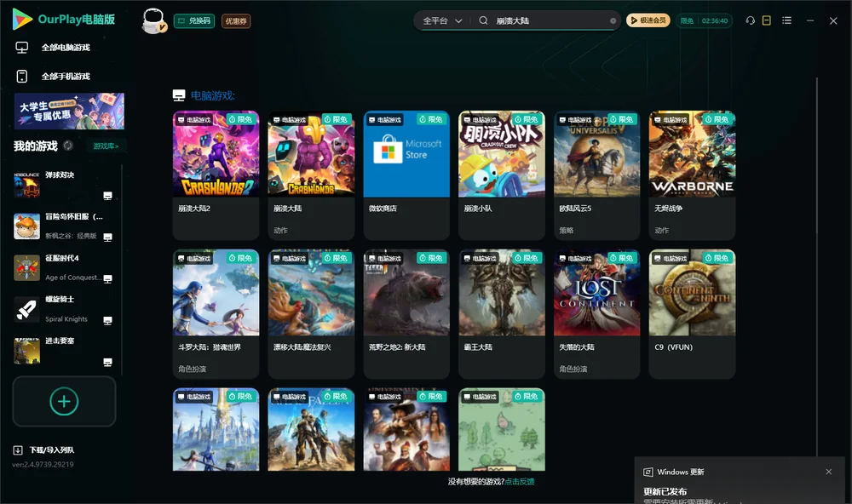Open the user avatar profile
Image resolution: width=852 pixels, height=504 pixels.
[153, 20]
